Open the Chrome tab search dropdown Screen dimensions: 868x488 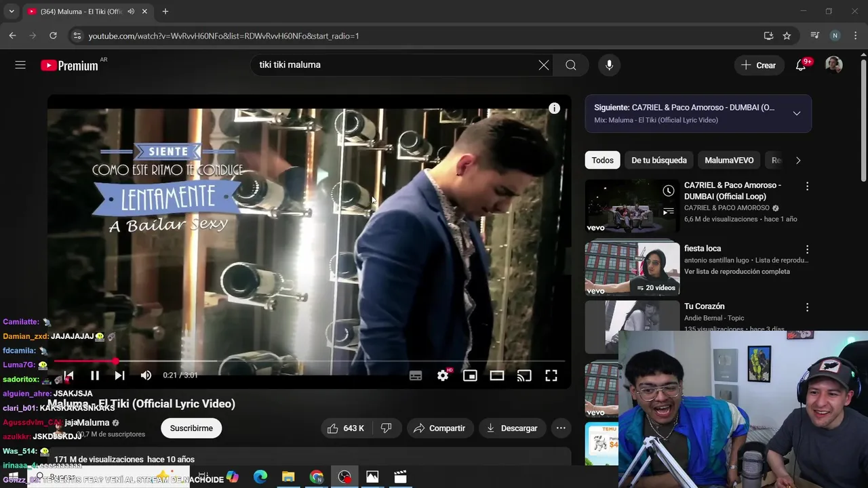coord(12,12)
